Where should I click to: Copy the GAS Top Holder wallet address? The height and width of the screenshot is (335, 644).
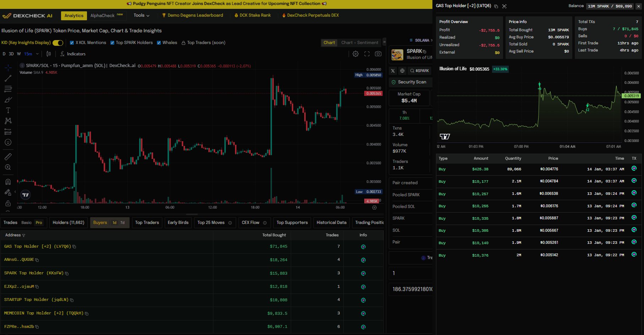pyautogui.click(x=74, y=247)
